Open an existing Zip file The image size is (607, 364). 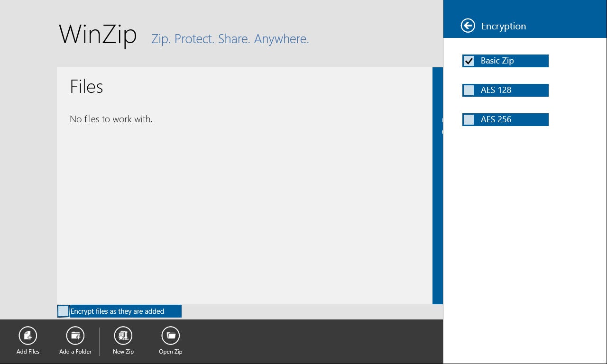click(x=171, y=336)
